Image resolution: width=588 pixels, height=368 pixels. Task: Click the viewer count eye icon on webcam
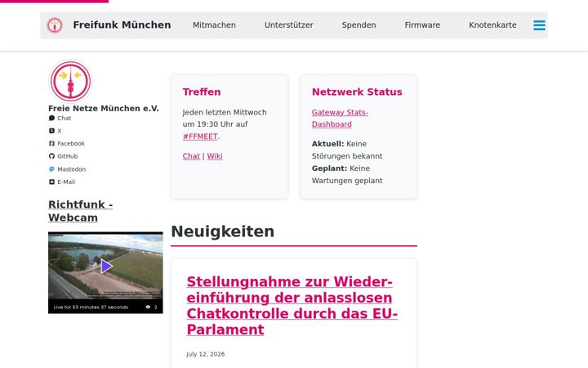pos(148,307)
